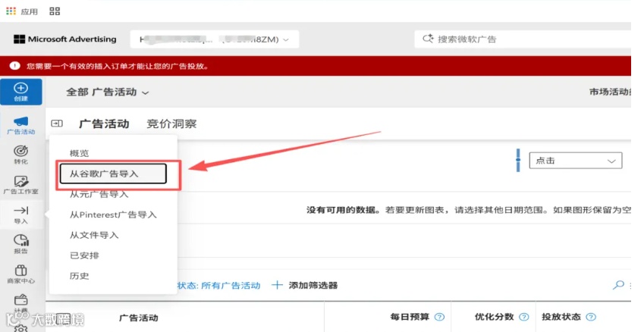Click the 投放状态 help icon
The image size is (644, 332).
(591, 317)
